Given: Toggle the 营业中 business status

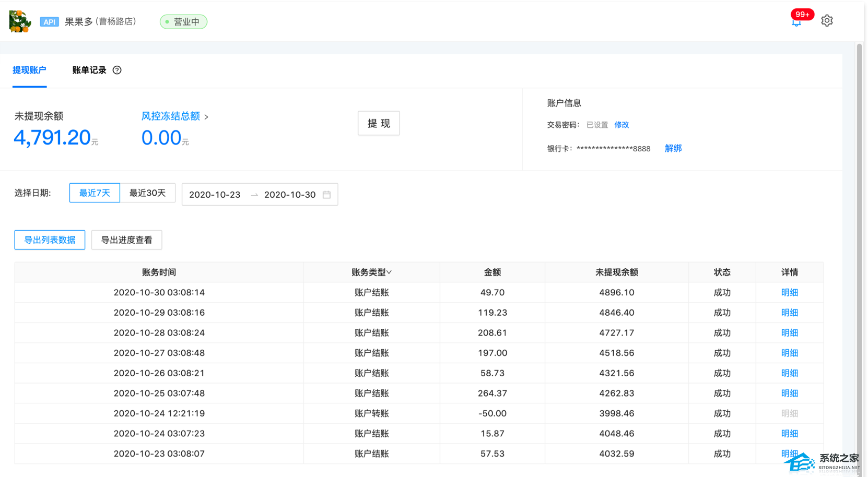Looking at the screenshot, I should (183, 22).
